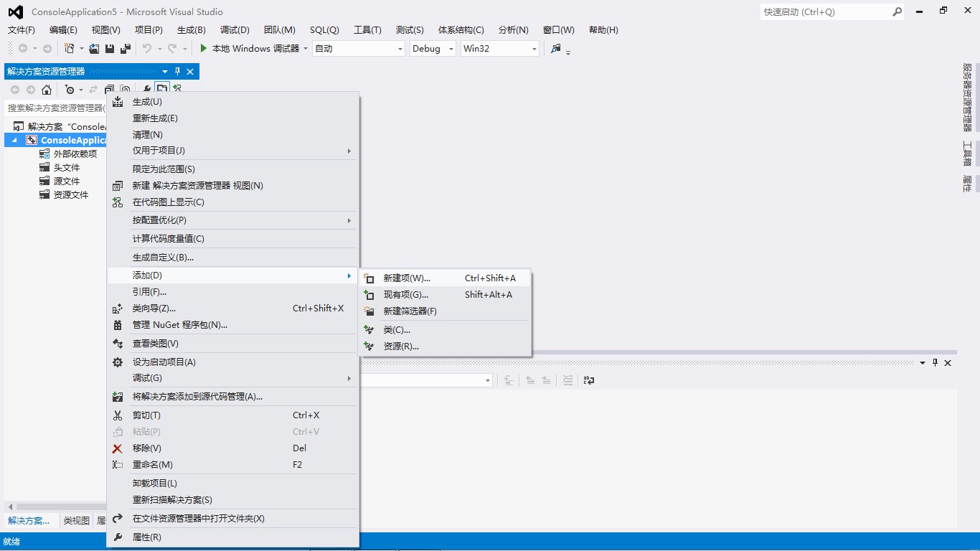The image size is (980, 551).
Task: Click 剪切(T) scissors entry
Action: [232, 415]
